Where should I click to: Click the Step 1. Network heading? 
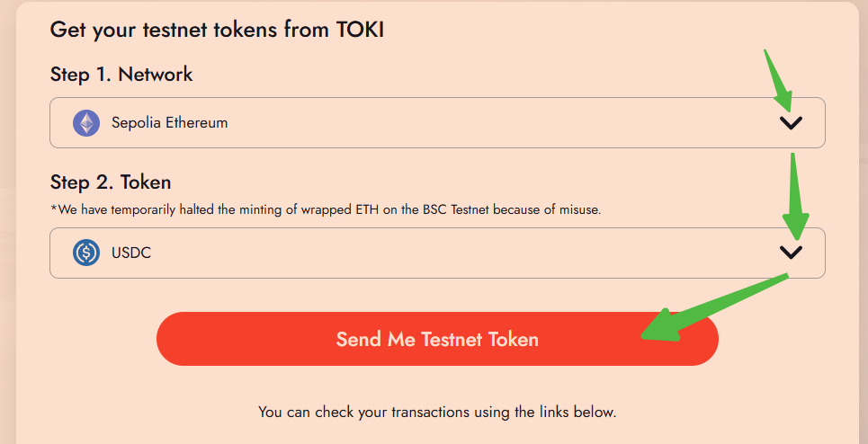pos(121,74)
